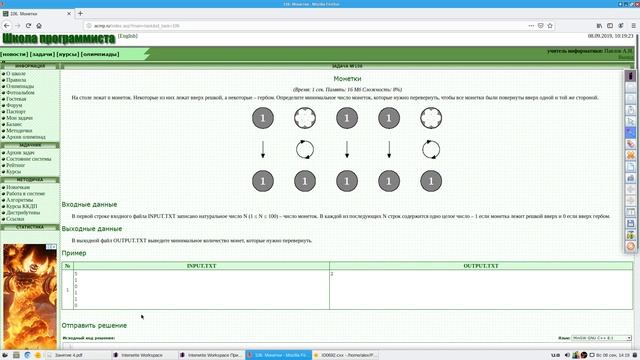Click the orange X clear icon in floating toolbar
The width and height of the screenshot is (640, 360).
tap(631, 156)
